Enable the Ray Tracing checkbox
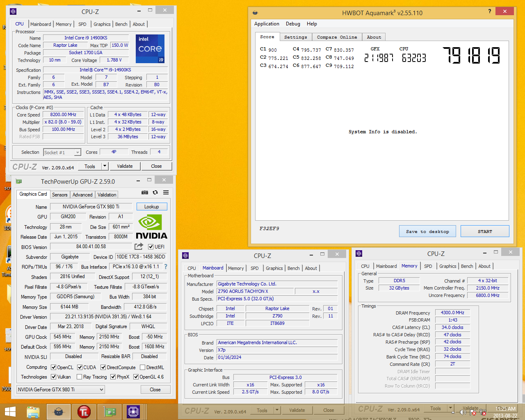The height and width of the screenshot is (420, 525). [x=79, y=377]
